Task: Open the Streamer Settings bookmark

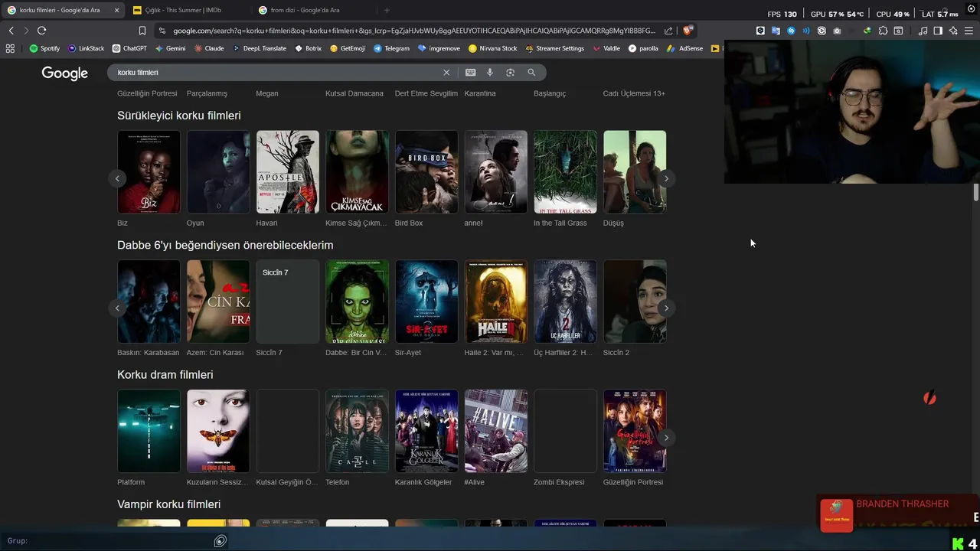Action: [555, 48]
